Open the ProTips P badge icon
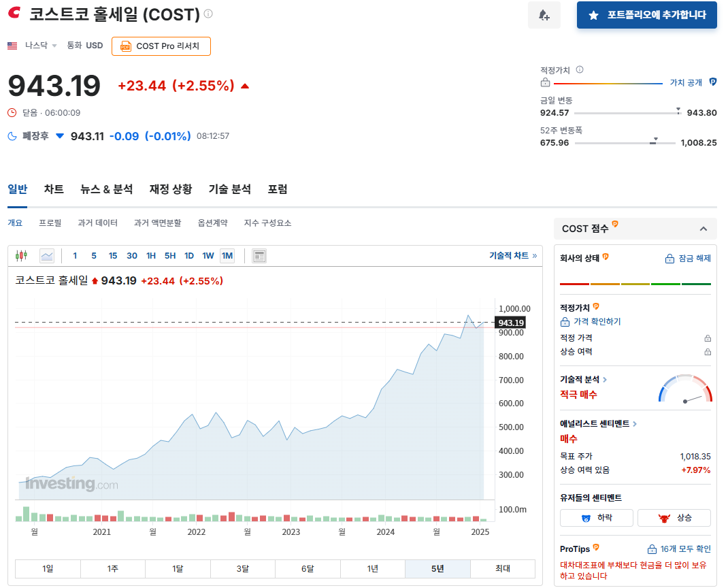Image resolution: width=728 pixels, height=588 pixels. click(x=597, y=548)
